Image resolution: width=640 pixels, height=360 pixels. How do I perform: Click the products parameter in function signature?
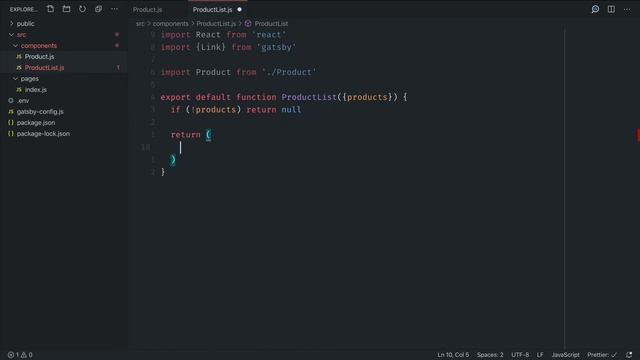367,97
